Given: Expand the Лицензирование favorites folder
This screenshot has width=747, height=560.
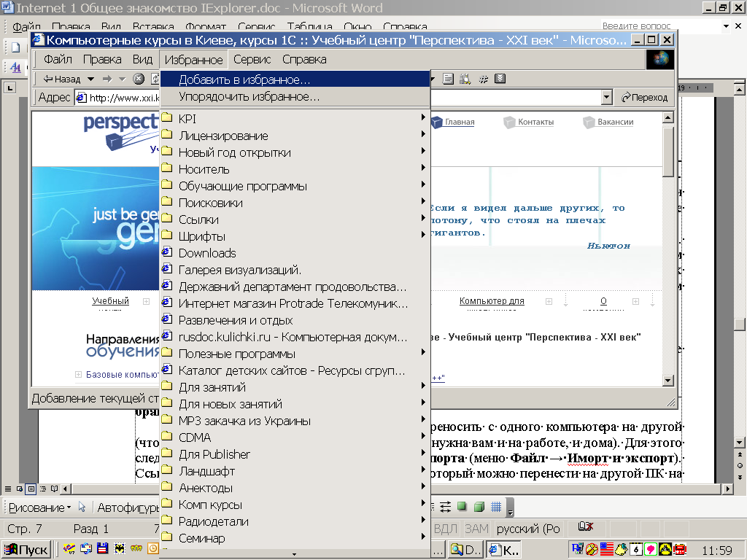Looking at the screenshot, I should [295, 136].
